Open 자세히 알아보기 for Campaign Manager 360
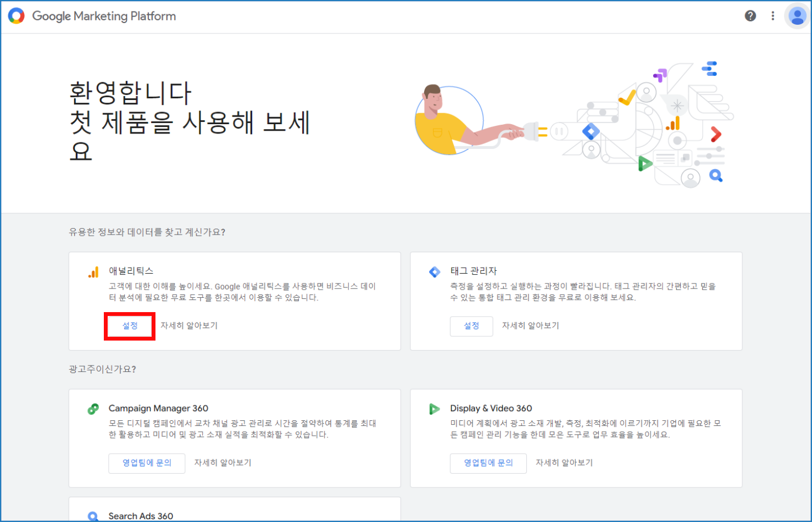Viewport: 812px width, 522px height. pos(223,463)
